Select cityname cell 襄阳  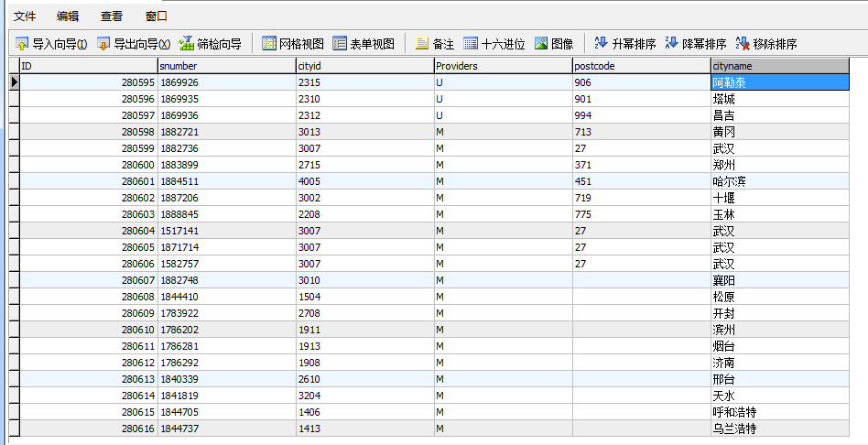(x=780, y=280)
